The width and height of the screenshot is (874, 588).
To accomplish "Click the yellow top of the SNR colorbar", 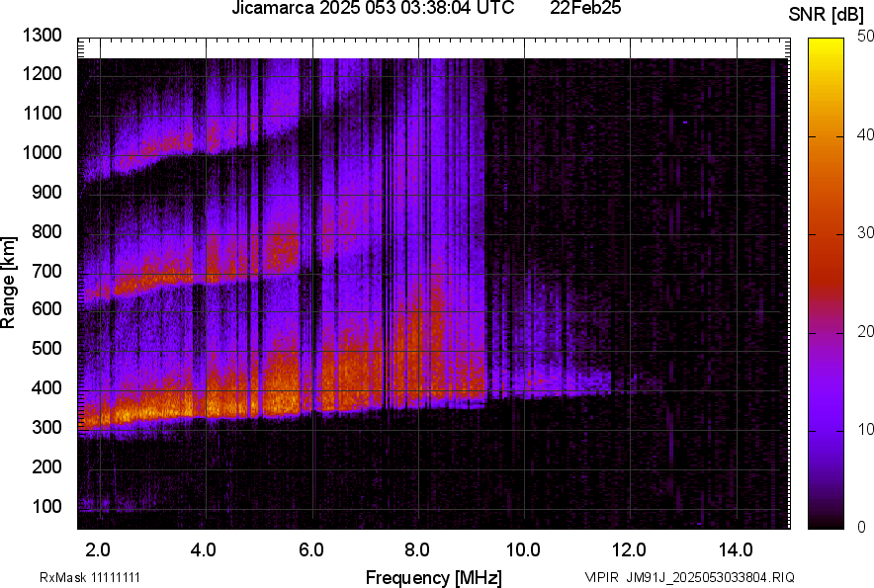I will (826, 49).
